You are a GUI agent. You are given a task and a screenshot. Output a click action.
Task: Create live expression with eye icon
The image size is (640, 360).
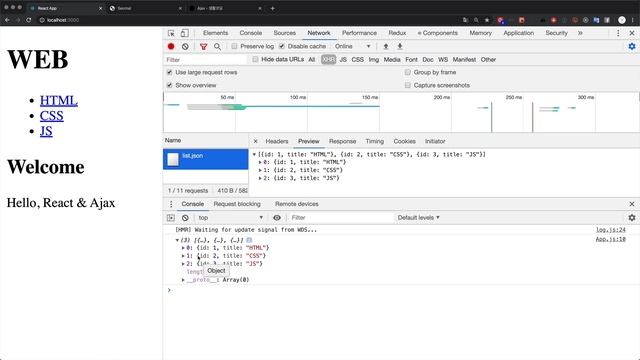(x=277, y=218)
